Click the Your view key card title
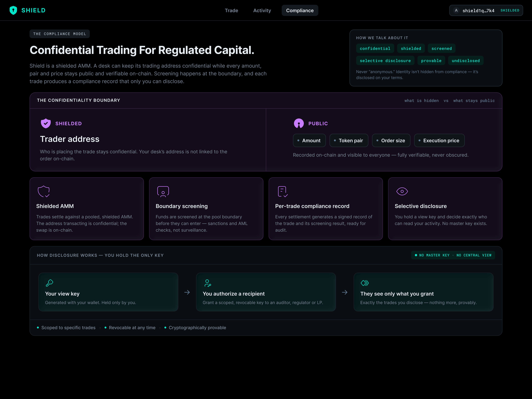 tap(62, 294)
